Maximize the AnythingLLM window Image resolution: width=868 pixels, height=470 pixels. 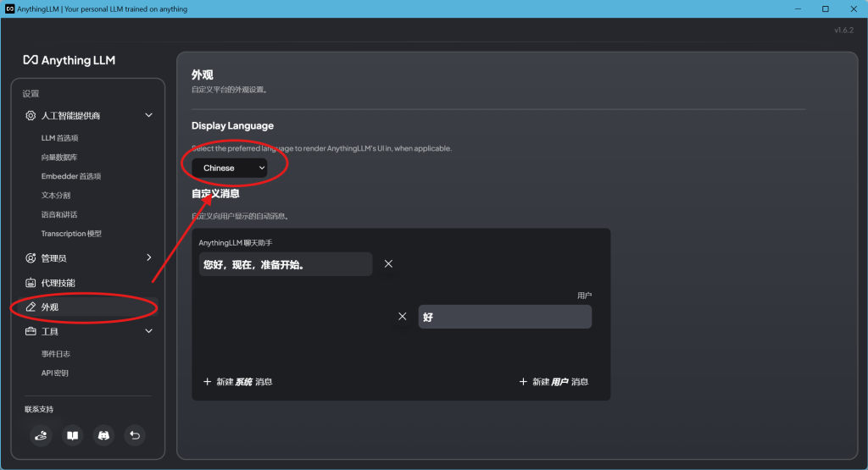pyautogui.click(x=826, y=8)
